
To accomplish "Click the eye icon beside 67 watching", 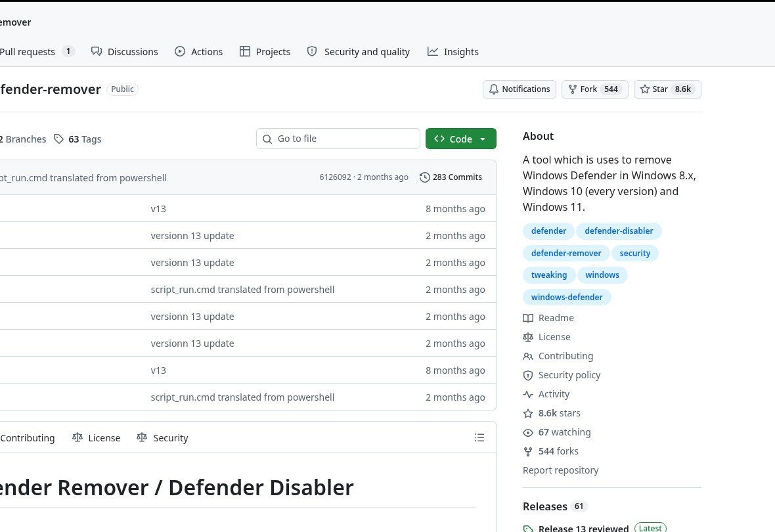I will pyautogui.click(x=528, y=433).
